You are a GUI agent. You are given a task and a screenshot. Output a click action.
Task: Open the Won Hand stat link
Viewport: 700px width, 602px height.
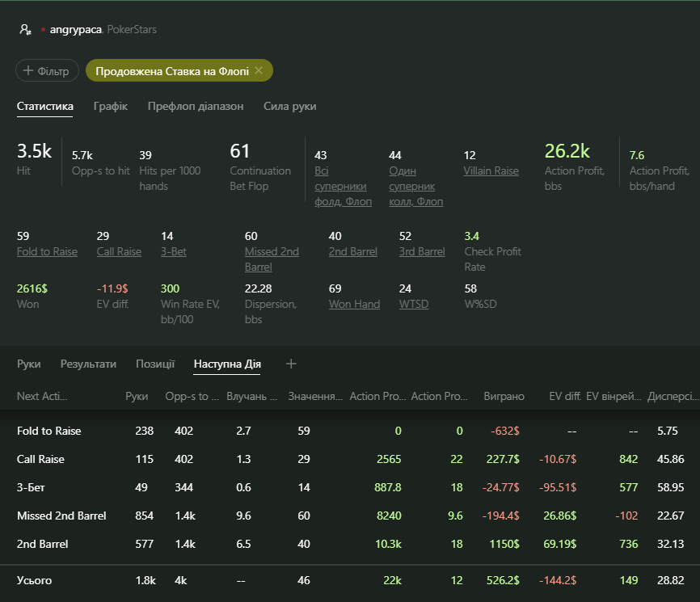355,305
